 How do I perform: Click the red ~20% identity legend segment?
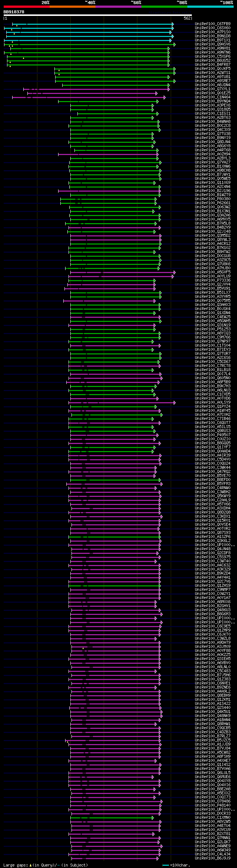point(26,7)
